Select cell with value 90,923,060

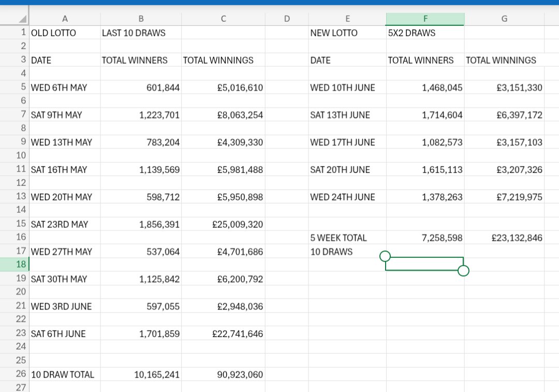224,374
